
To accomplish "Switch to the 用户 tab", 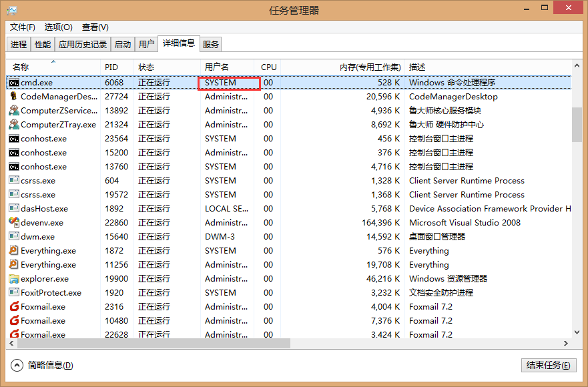I will pyautogui.click(x=146, y=44).
